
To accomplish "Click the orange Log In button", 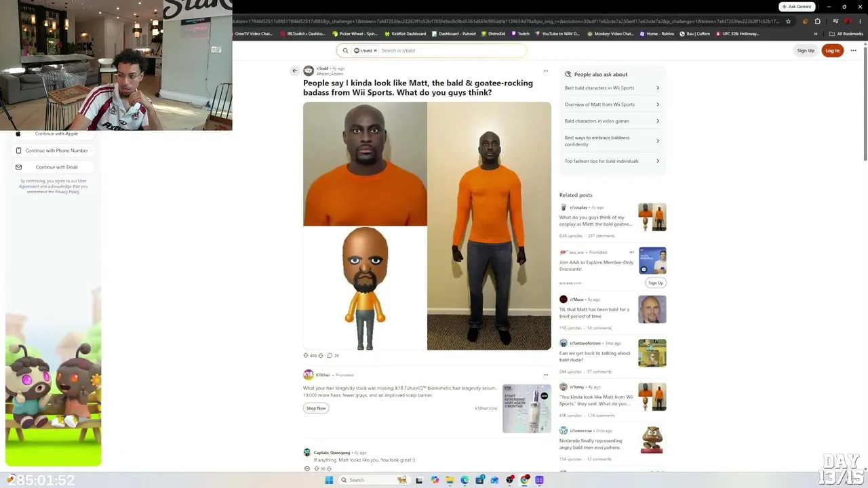I will point(833,50).
